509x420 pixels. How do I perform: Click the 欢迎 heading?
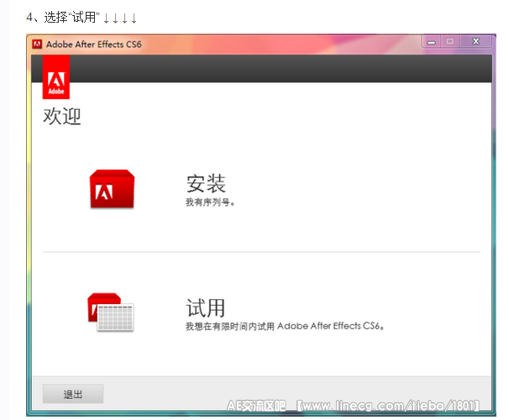coord(62,116)
